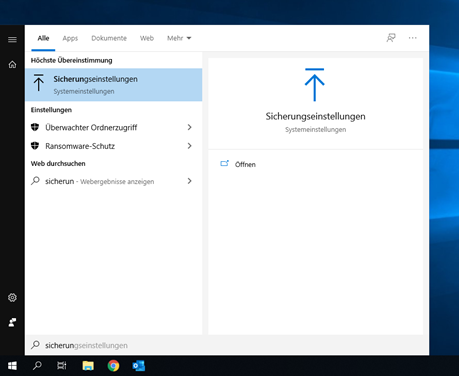This screenshot has width=459, height=376.
Task: Launch Google Chrome from the taskbar
Action: click(x=113, y=366)
